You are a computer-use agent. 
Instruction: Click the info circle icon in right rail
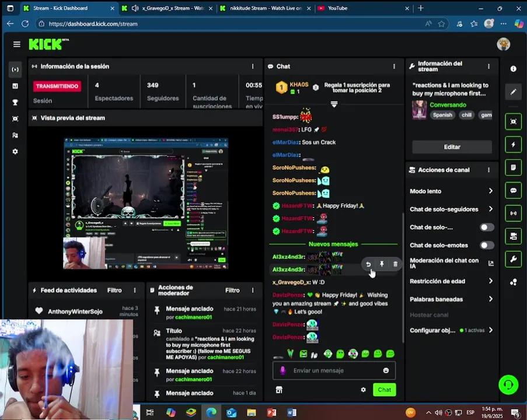click(x=513, y=69)
